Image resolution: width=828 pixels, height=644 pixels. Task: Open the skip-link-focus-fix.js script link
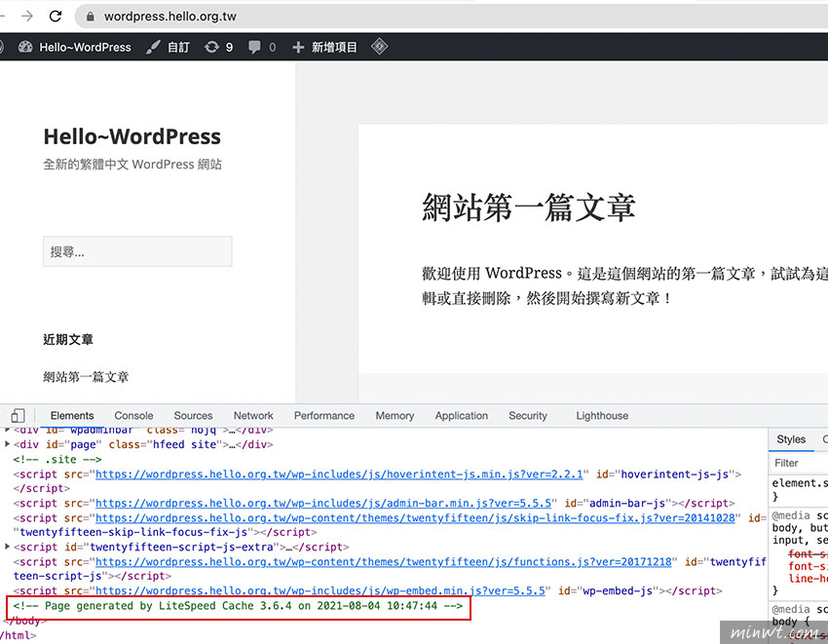(415, 517)
